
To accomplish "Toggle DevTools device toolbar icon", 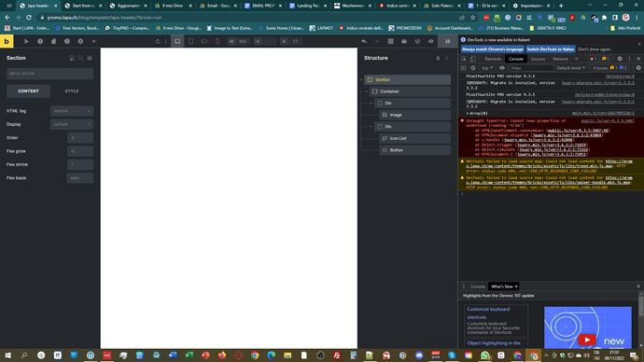I will [x=472, y=59].
